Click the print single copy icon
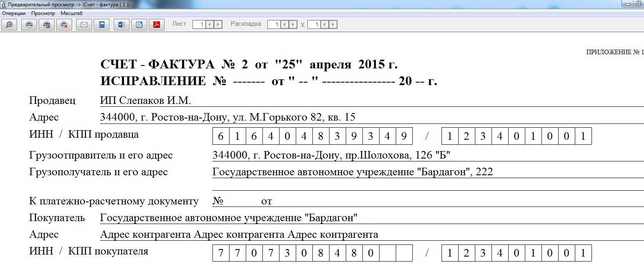This screenshot has height=267, width=644. pos(47,25)
